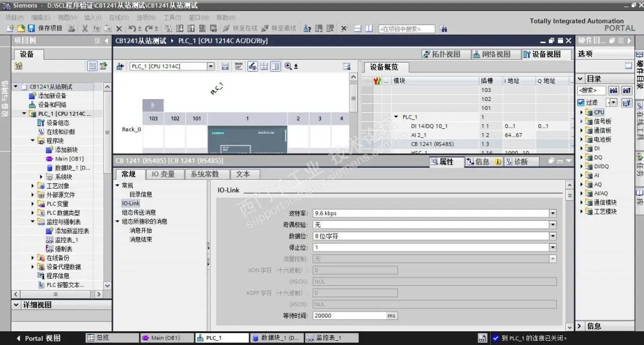Open the 项目(P) menu
The width and height of the screenshot is (644, 345).
pos(14,17)
